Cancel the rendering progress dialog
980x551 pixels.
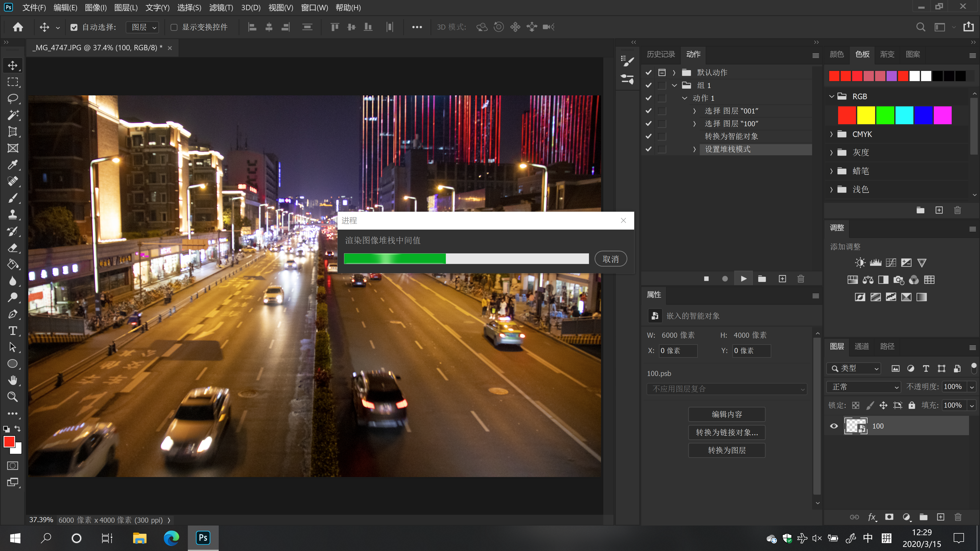point(611,259)
